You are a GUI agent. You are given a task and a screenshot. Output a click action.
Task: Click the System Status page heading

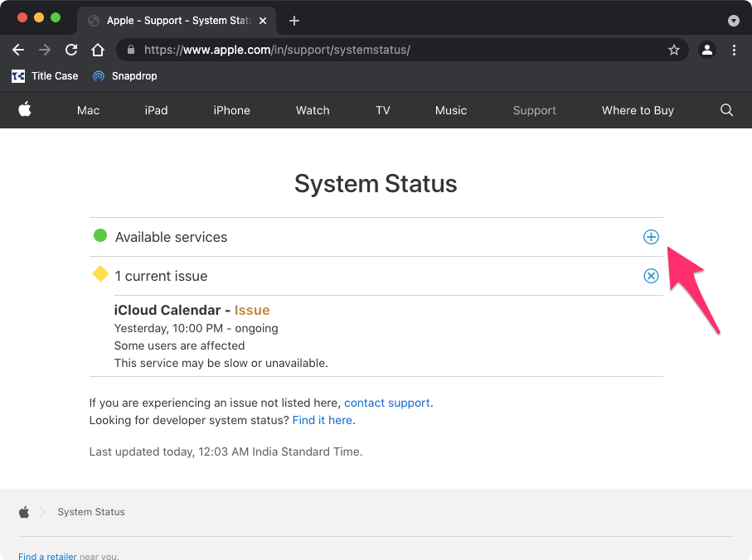point(376,184)
